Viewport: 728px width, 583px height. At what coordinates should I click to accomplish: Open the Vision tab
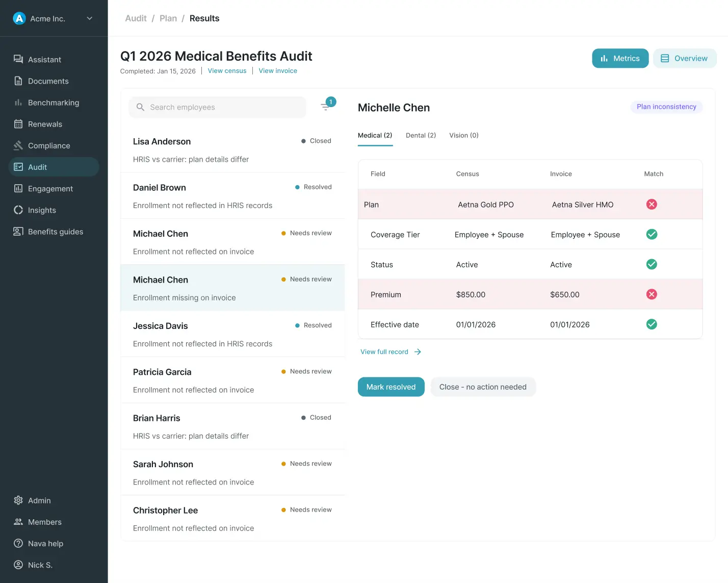463,135
